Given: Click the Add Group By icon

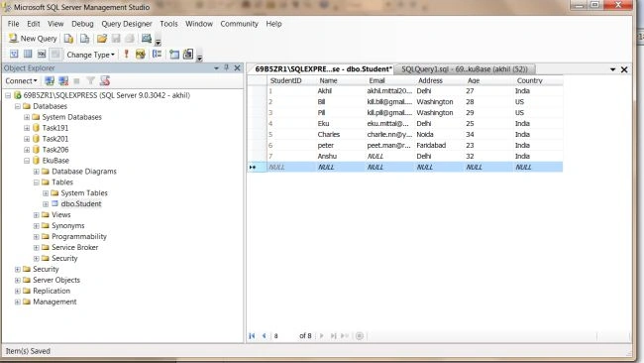Looking at the screenshot, I should tap(157, 55).
